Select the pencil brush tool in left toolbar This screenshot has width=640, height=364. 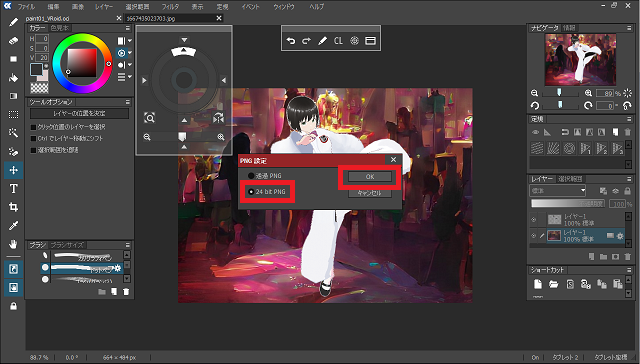(13, 22)
